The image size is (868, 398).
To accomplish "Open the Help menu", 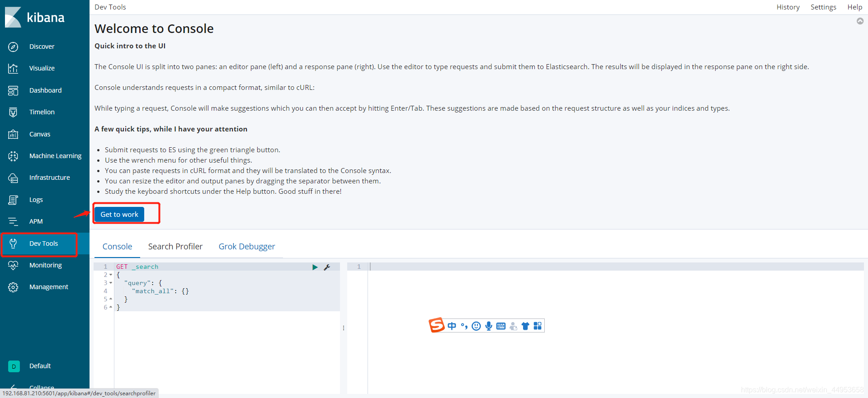I will point(854,7).
